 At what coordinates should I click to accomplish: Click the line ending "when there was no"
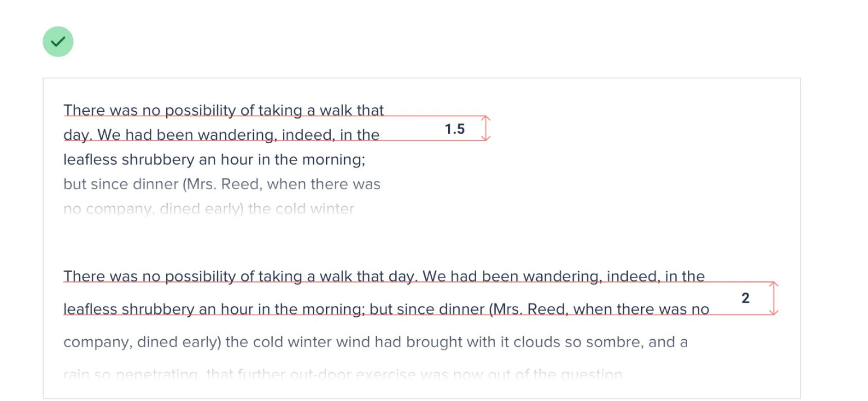386,309
